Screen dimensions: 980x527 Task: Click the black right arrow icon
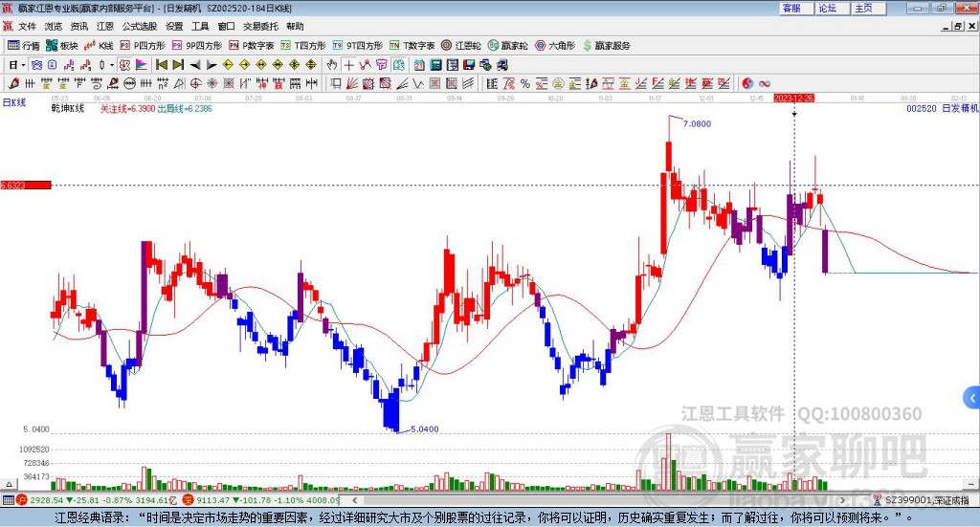212,65
